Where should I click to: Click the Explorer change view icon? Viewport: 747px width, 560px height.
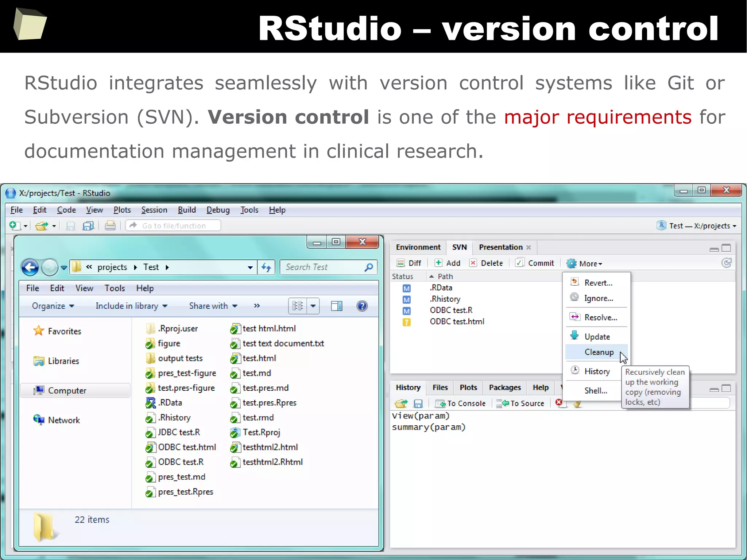pos(298,306)
